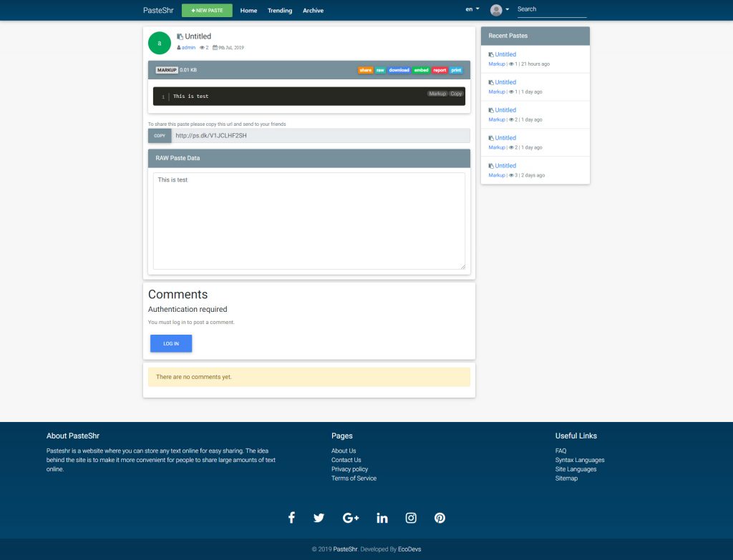This screenshot has width=733, height=560.
Task: Click the Markup label in code block
Action: (x=437, y=94)
